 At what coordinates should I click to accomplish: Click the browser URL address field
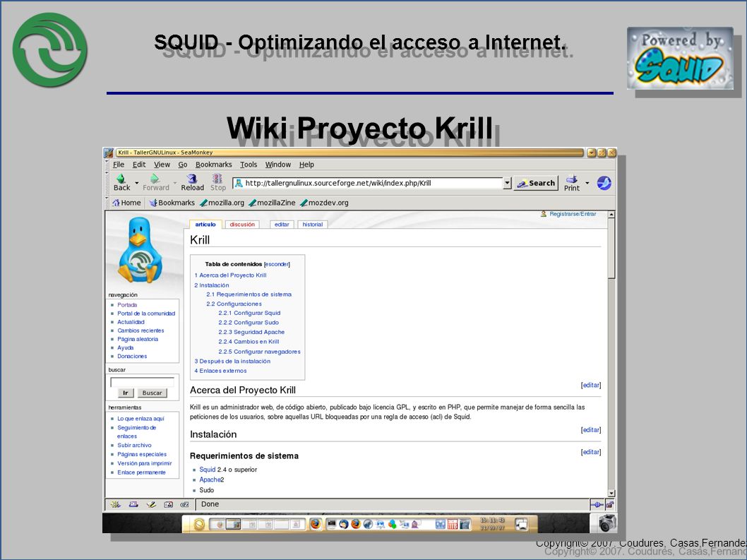point(367,183)
